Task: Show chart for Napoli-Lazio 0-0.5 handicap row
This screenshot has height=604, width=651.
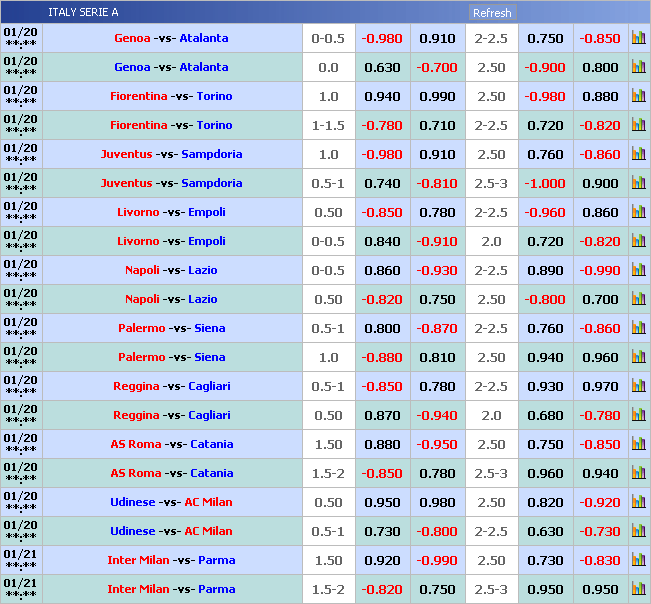Action: tap(638, 271)
